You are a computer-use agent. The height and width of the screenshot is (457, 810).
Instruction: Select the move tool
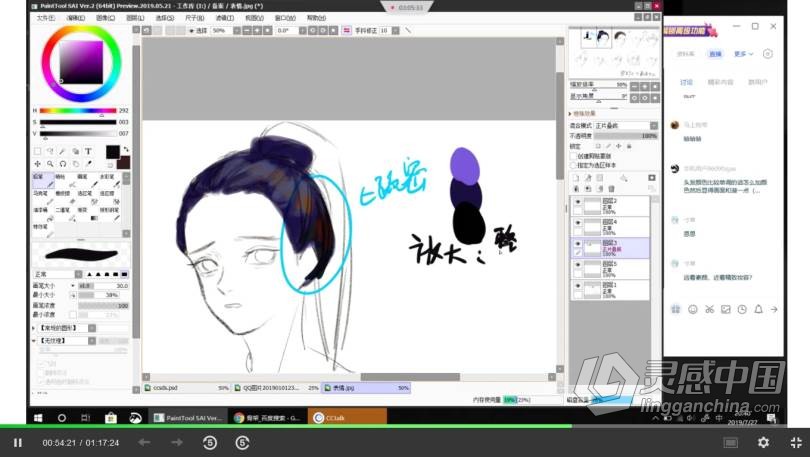[x=38, y=164]
